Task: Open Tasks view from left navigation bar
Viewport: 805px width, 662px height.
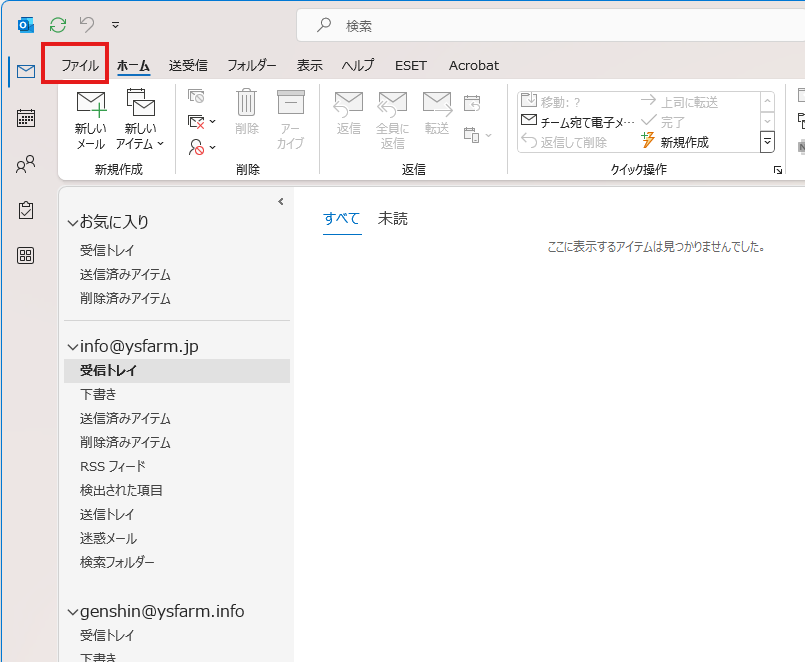Action: coord(26,210)
